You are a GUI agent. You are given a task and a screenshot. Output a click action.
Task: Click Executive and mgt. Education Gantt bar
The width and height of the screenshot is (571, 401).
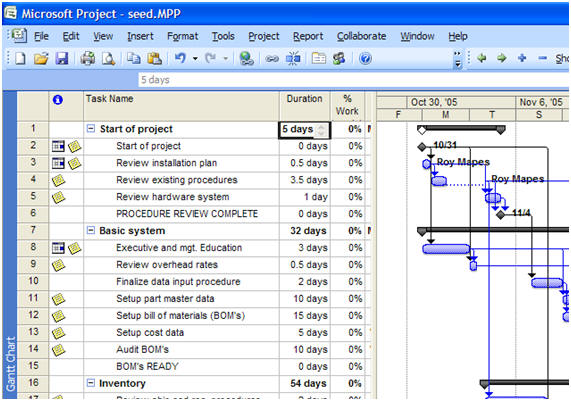click(x=446, y=249)
